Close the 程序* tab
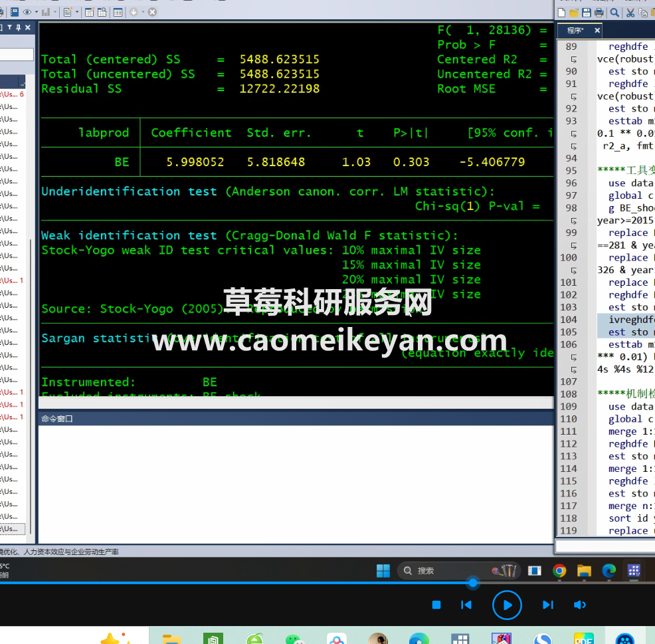Viewport: 655px width, 644px height. 597,31
